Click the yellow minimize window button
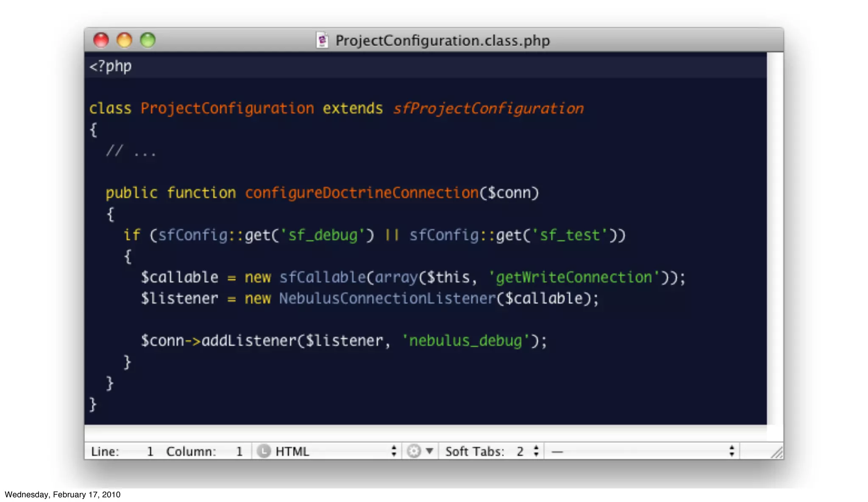This screenshot has width=868, height=502. tap(124, 40)
